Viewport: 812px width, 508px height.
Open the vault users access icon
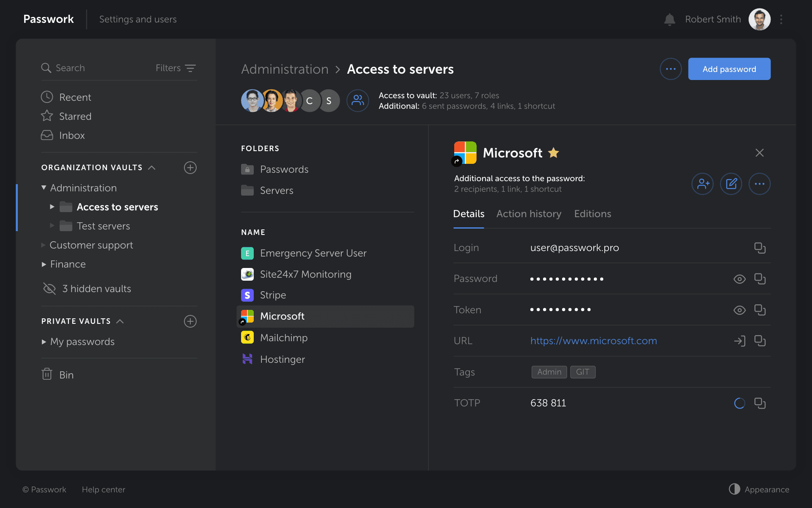pyautogui.click(x=358, y=101)
